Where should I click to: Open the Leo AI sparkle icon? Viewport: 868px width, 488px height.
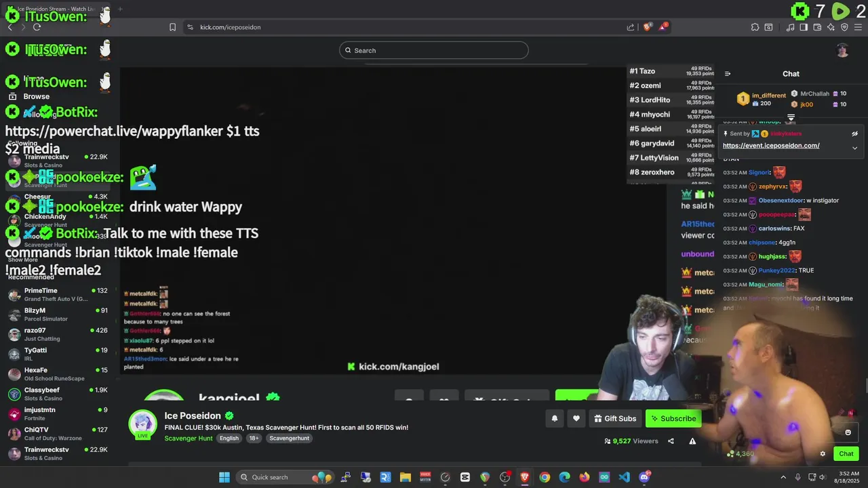click(831, 27)
